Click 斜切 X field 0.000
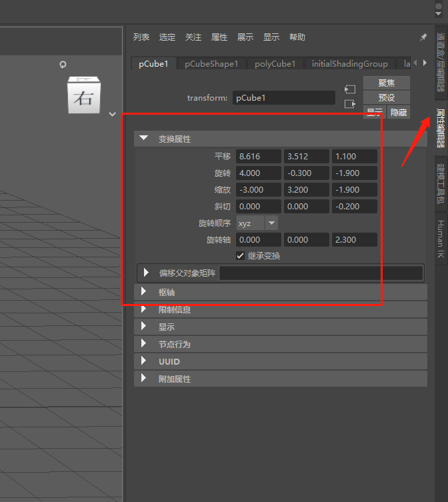Viewport: 448px width, 502px height. click(259, 206)
